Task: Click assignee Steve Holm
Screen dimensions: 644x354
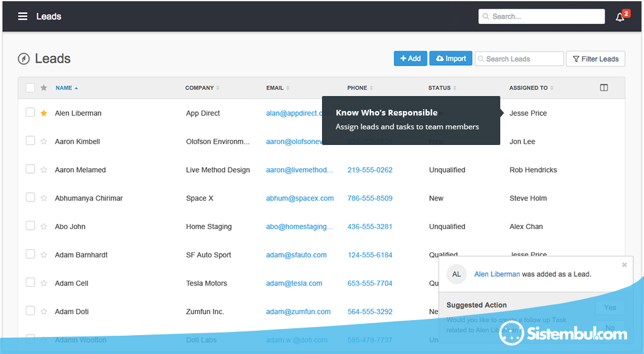Action: tap(528, 198)
